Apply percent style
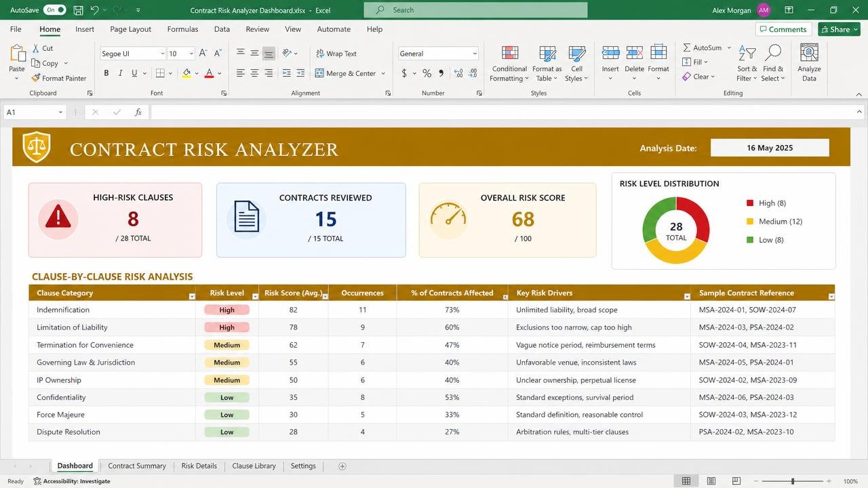 coord(427,73)
